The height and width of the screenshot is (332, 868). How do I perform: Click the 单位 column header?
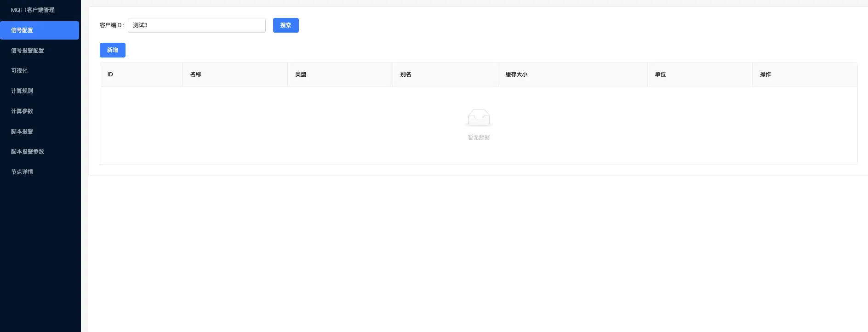700,74
